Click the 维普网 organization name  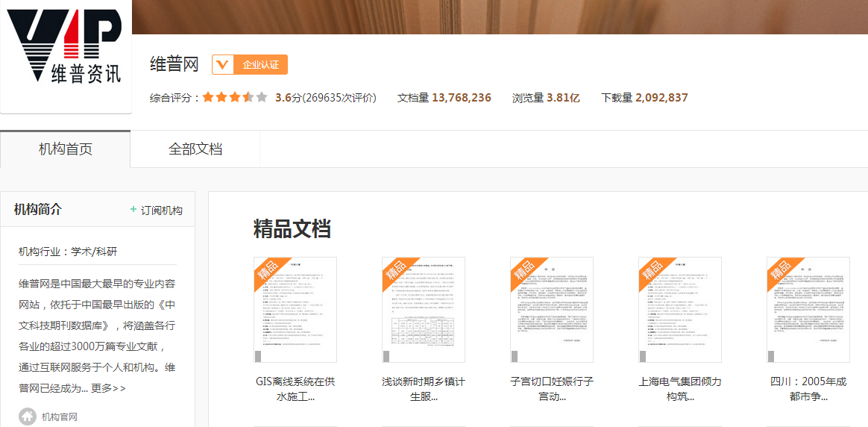pos(174,64)
